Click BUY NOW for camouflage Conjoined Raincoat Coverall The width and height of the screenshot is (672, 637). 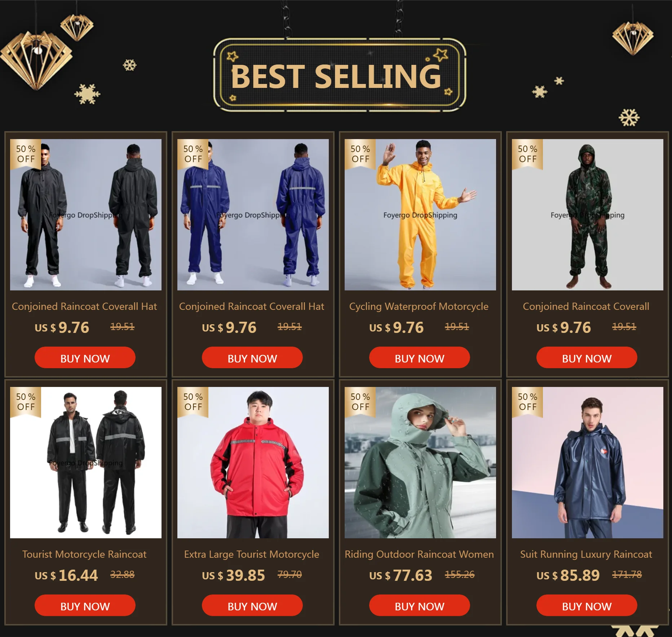coord(587,357)
